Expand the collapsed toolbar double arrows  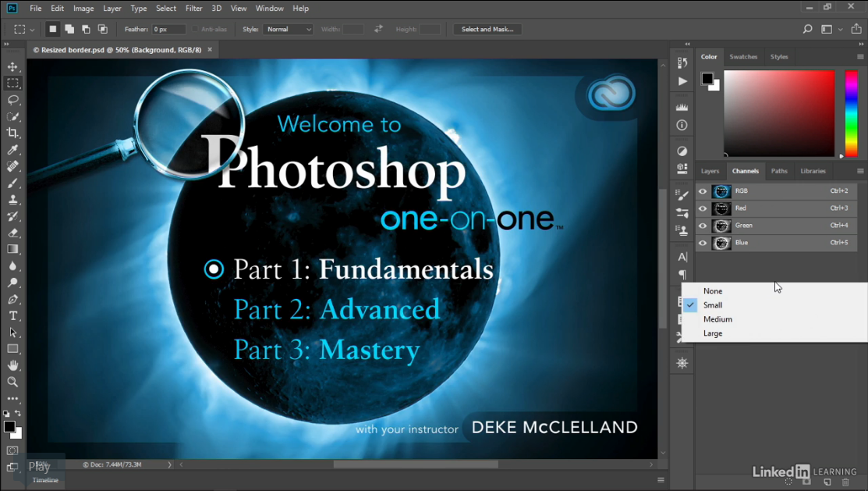click(7, 44)
